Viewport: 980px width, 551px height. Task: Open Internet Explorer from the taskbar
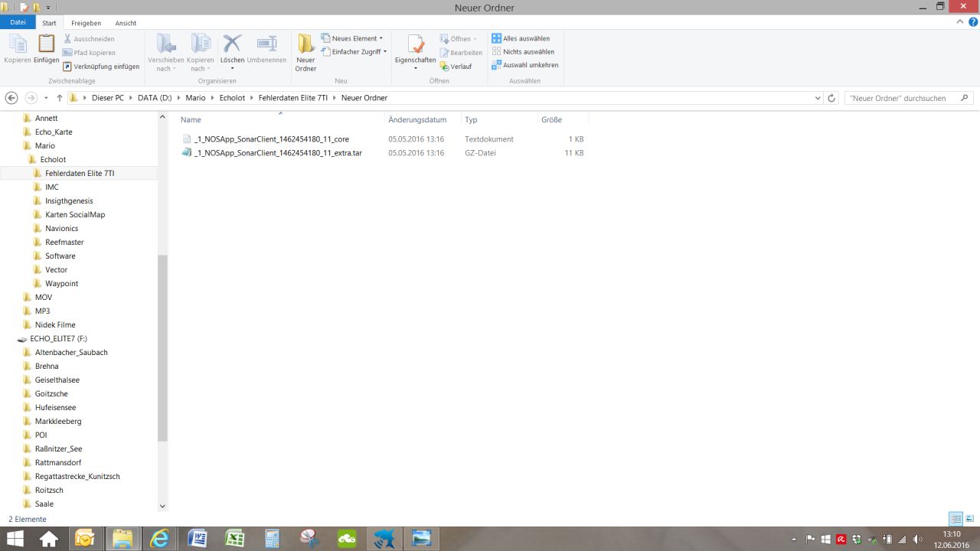pos(160,539)
